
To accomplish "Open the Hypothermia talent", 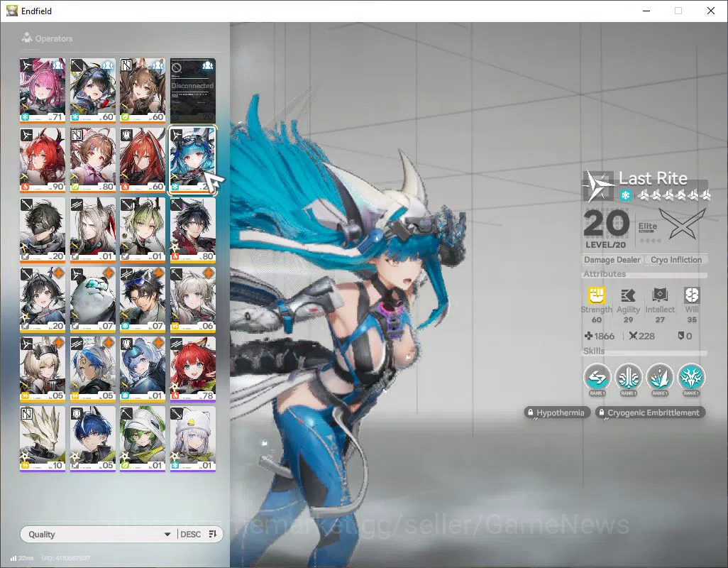I will tap(557, 413).
